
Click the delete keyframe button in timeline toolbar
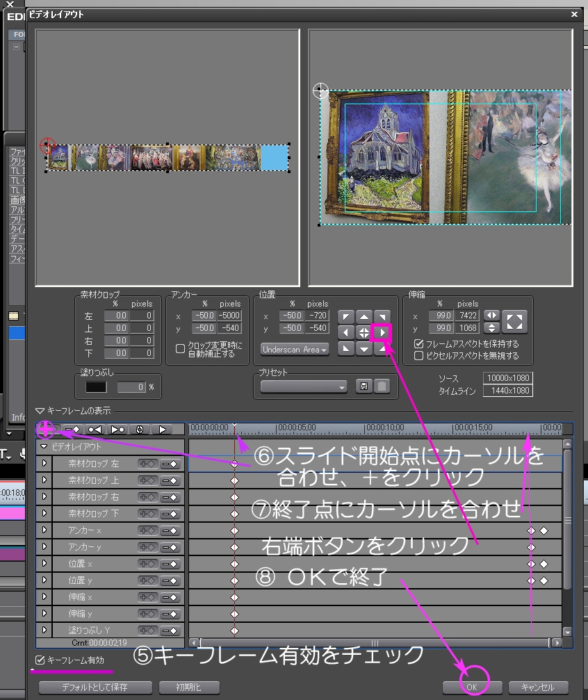(x=72, y=430)
